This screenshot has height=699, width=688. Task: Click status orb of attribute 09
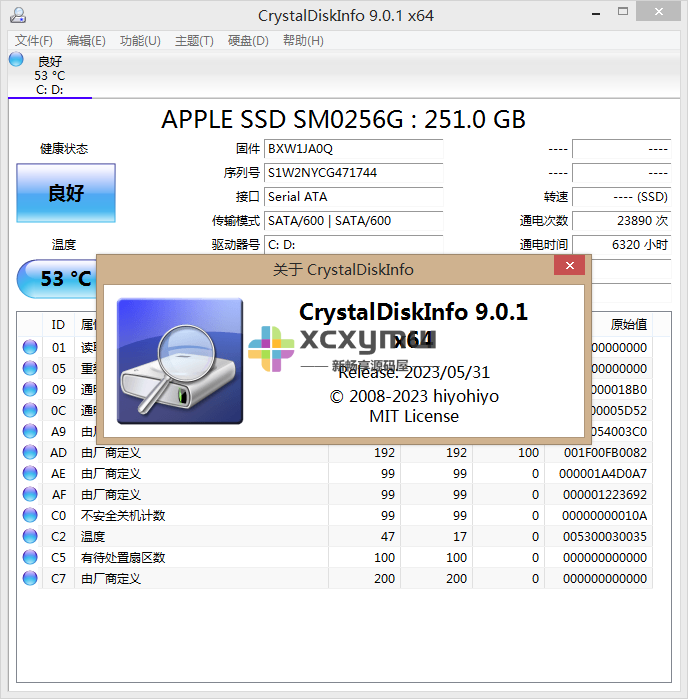point(30,389)
